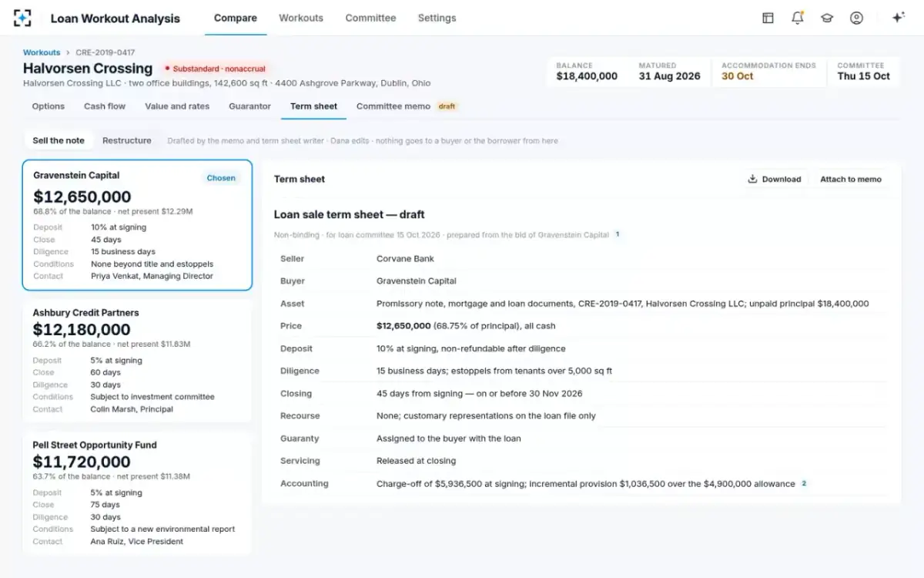This screenshot has height=578, width=924.
Task: Click the Chosen badge on Gravenstein card
Action: (x=221, y=178)
